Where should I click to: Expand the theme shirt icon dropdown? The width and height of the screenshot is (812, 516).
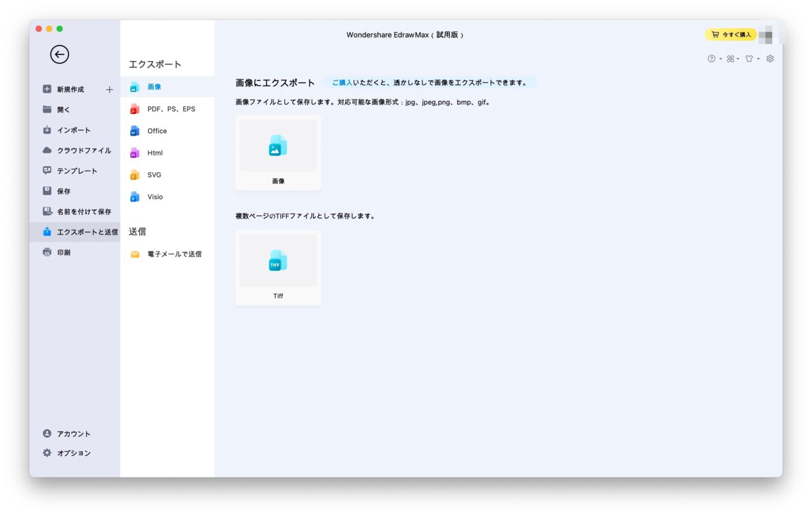[757, 58]
